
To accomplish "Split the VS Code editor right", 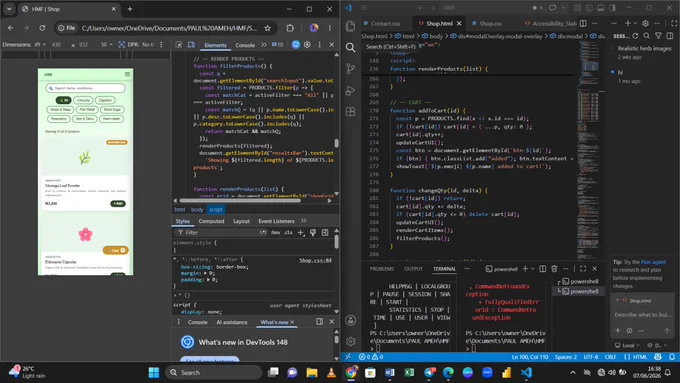I will [x=583, y=23].
